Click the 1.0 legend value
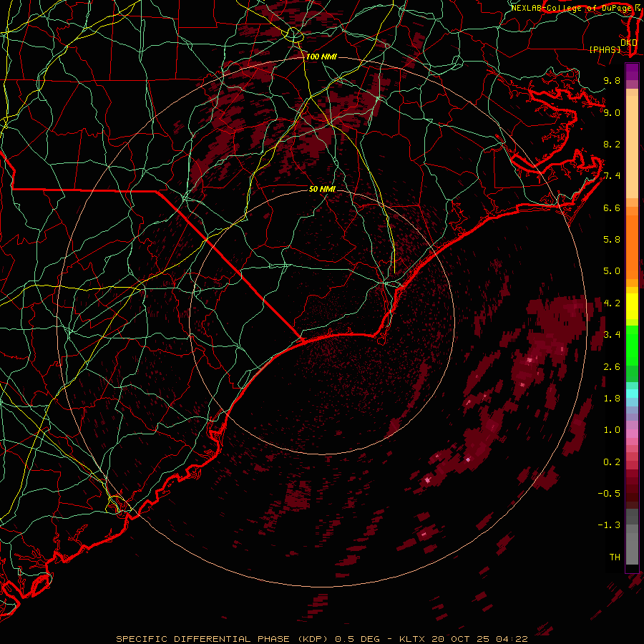Viewport: 644px width, 644px height. click(612, 430)
